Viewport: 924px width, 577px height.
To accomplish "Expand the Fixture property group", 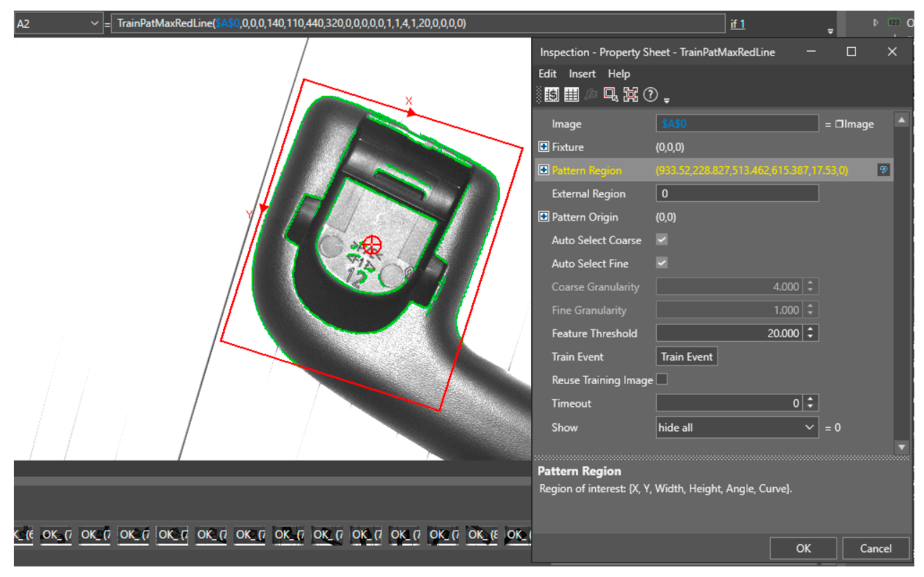I will click(544, 147).
